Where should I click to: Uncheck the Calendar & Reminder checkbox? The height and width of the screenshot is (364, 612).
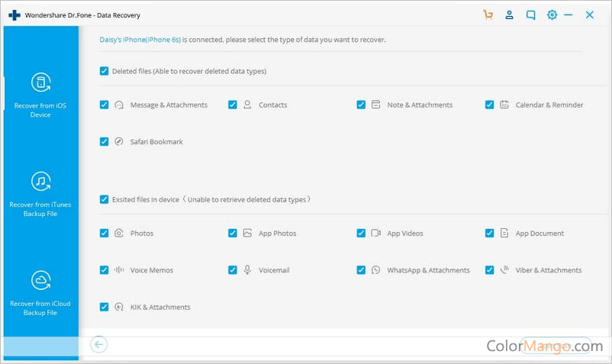coord(490,105)
